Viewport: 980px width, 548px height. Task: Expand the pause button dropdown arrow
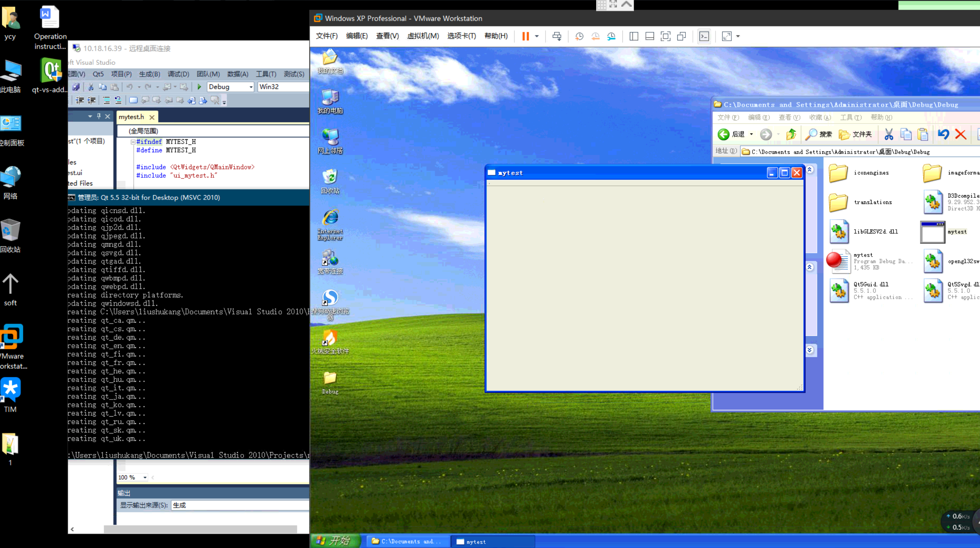pos(537,36)
